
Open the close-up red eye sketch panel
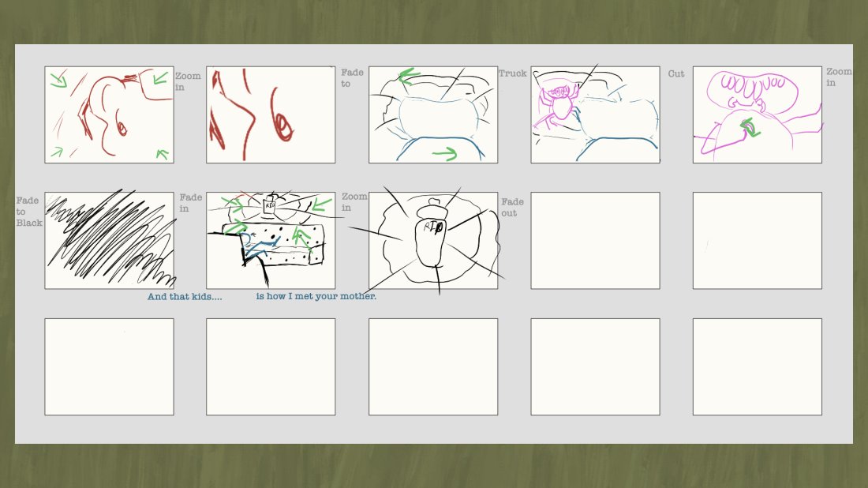coord(271,114)
